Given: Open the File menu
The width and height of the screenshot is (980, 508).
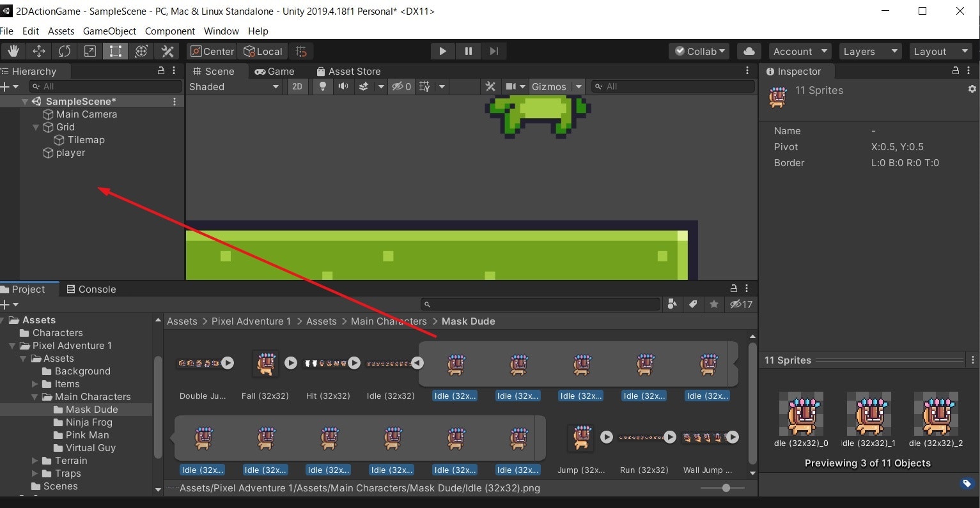Looking at the screenshot, I should tap(6, 31).
